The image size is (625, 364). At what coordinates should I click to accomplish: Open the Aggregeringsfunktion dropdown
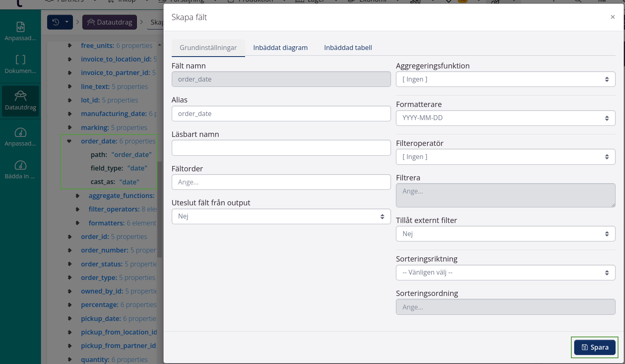505,80
